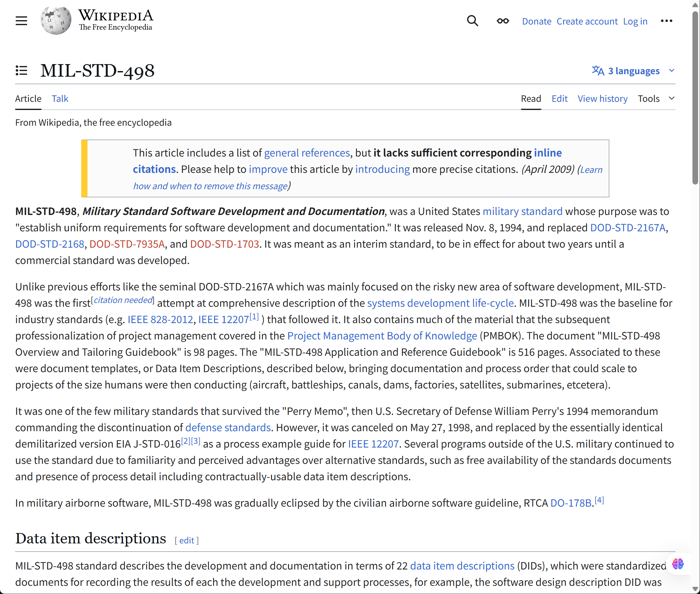Click the Log in link

(635, 21)
